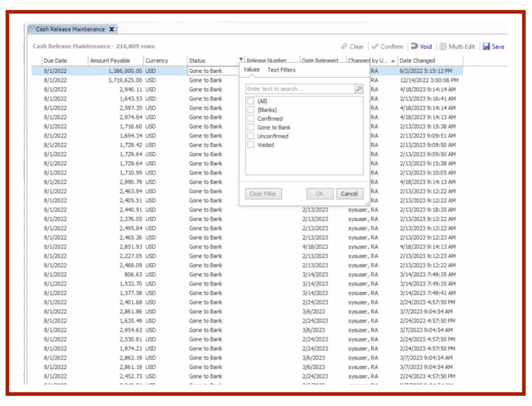Select the (All) checkbox in filter list

pos(251,101)
